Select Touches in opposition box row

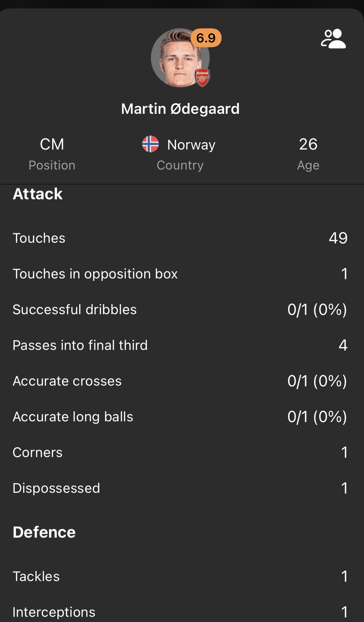point(180,274)
